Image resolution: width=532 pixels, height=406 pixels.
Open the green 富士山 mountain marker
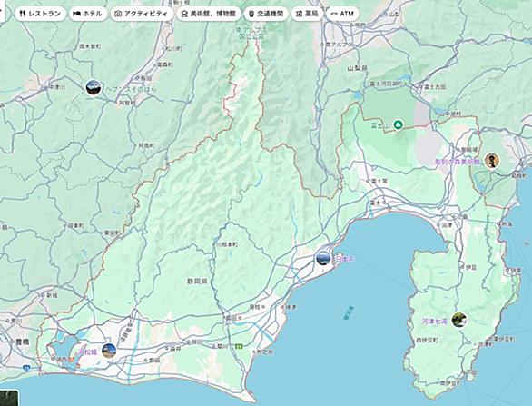pyautogui.click(x=398, y=125)
